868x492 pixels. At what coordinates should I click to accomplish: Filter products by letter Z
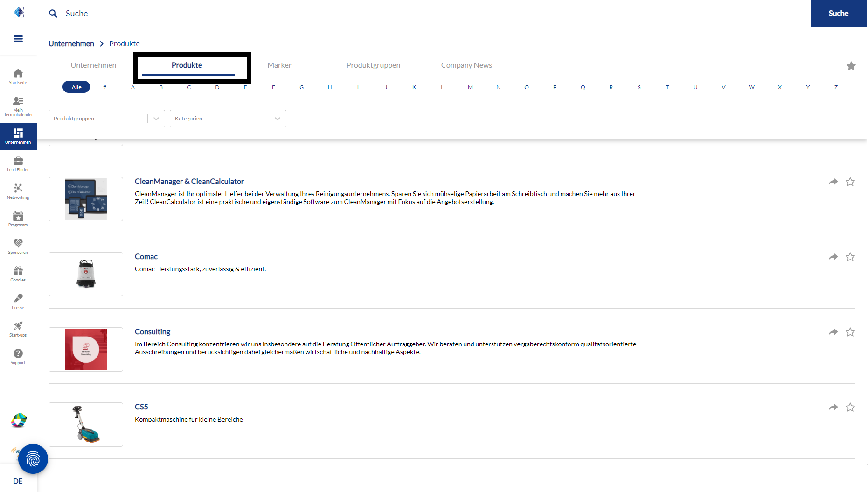836,87
